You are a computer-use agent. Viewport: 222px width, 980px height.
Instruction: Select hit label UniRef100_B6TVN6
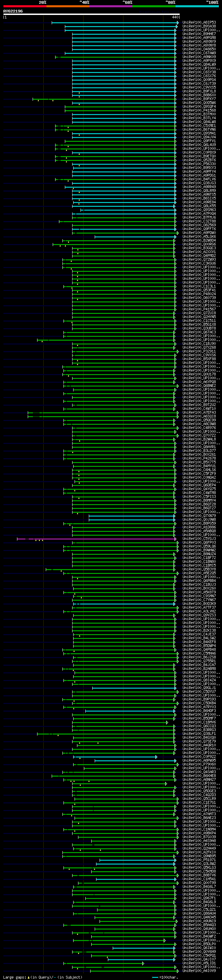coord(199,130)
